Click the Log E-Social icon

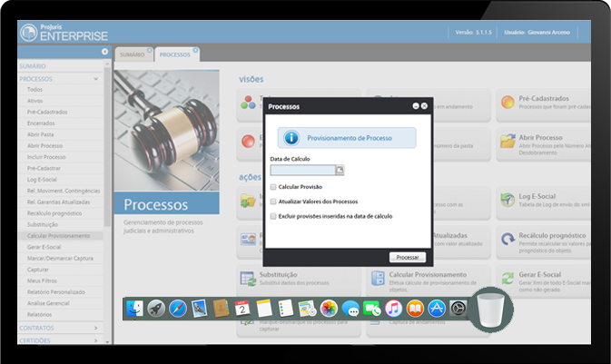coord(508,200)
